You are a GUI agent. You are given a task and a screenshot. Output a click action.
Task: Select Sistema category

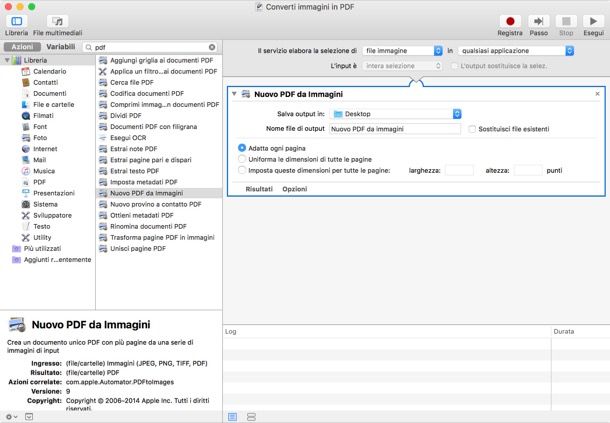coord(45,204)
